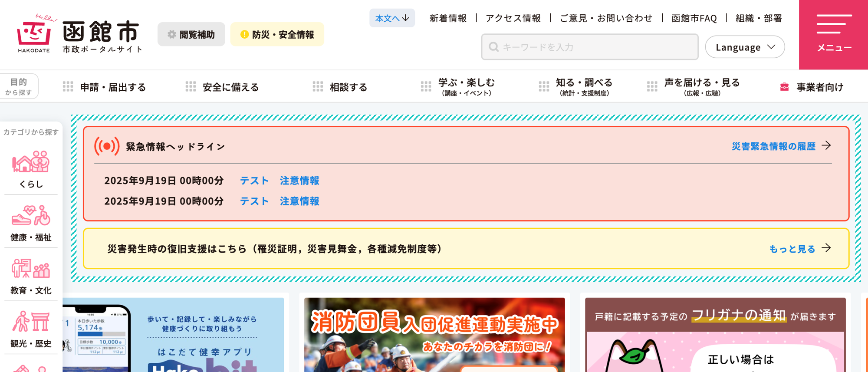This screenshot has height=372, width=868.
Task: Open 申請・届出する menu
Action: point(105,87)
